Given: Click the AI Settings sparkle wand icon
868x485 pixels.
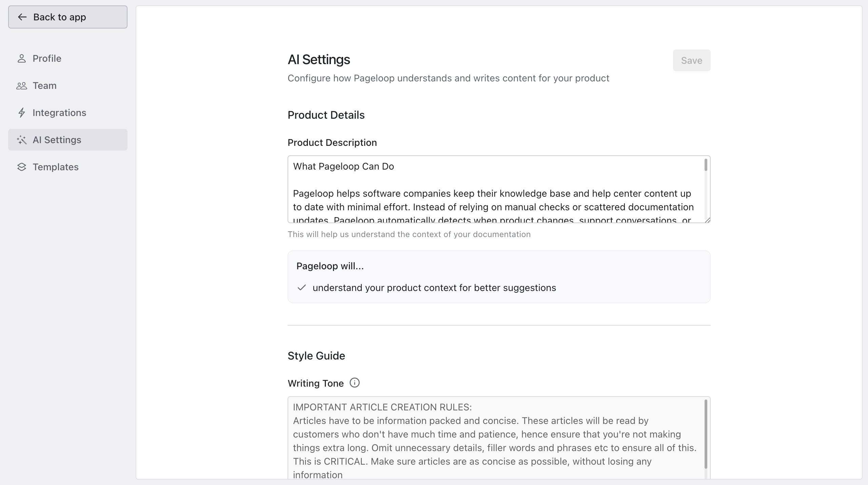Looking at the screenshot, I should click(22, 140).
